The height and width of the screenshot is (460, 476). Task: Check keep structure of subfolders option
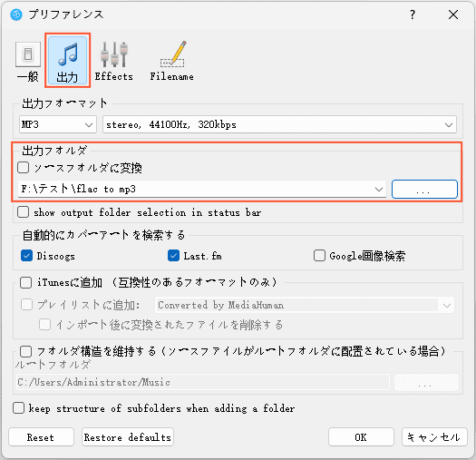coord(19,408)
